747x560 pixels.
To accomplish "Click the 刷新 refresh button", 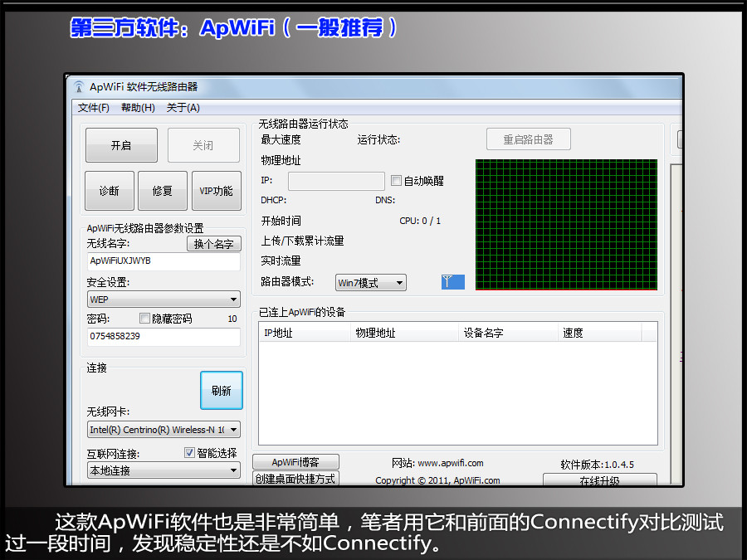I will coord(222,391).
